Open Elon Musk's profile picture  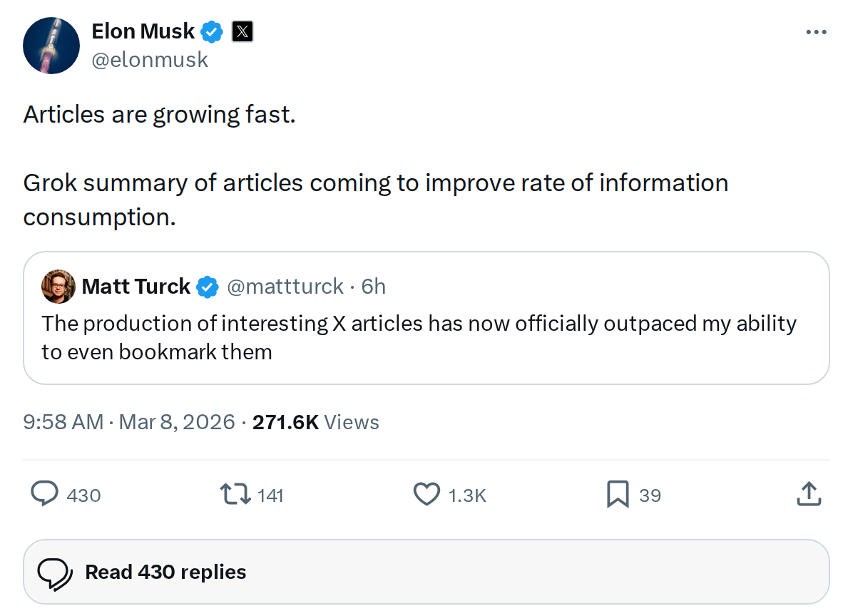[51, 45]
